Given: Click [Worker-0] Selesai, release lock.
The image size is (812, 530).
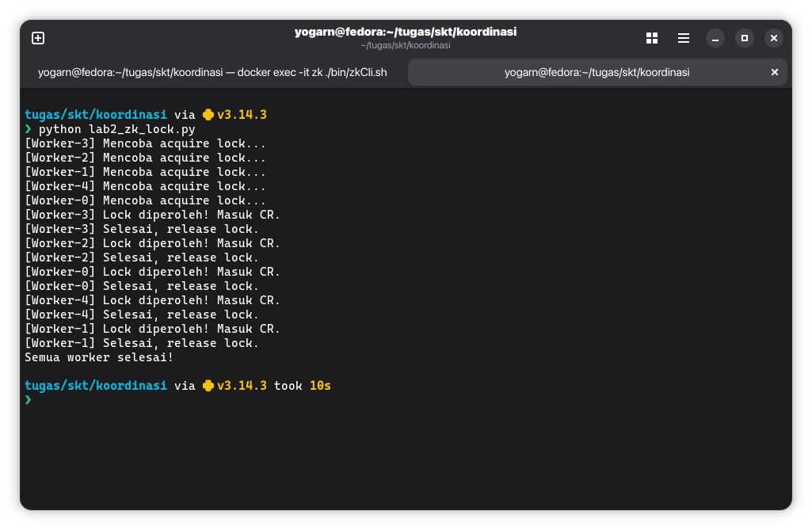Looking at the screenshot, I should tap(141, 286).
